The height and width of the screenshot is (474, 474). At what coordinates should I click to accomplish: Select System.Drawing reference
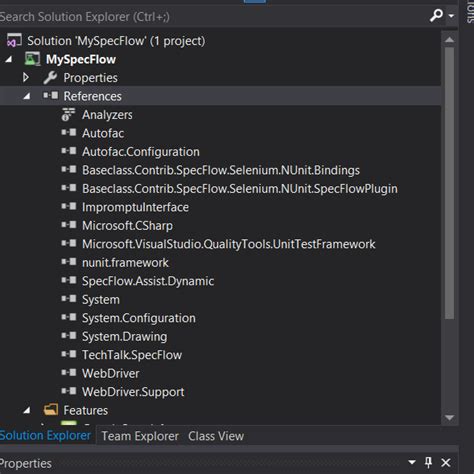pyautogui.click(x=124, y=337)
